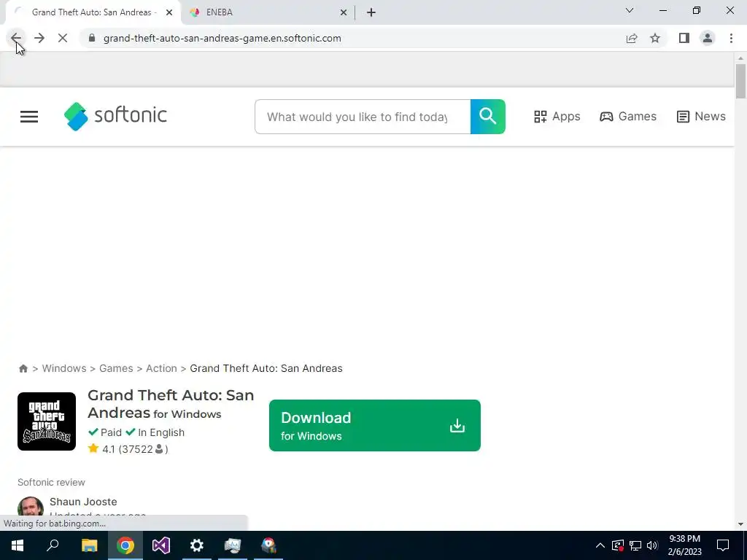Open the Apps section in Softonic
This screenshot has width=747, height=560.
point(557,117)
